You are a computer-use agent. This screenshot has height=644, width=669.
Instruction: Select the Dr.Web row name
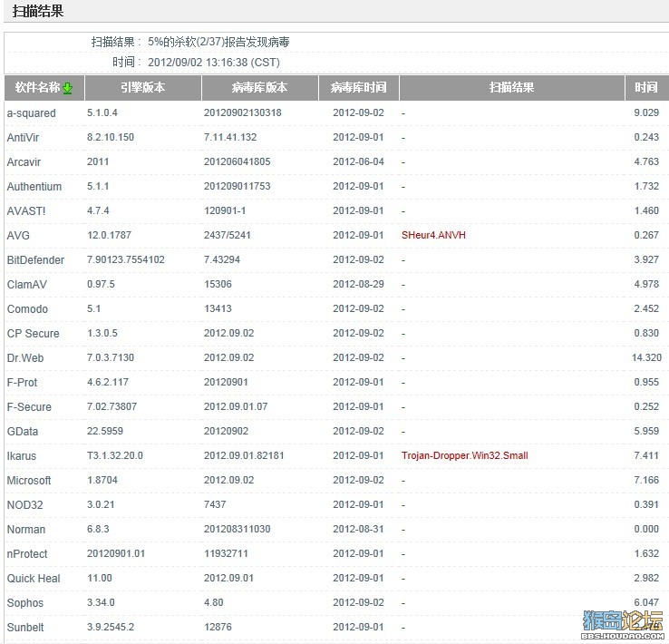(25, 358)
